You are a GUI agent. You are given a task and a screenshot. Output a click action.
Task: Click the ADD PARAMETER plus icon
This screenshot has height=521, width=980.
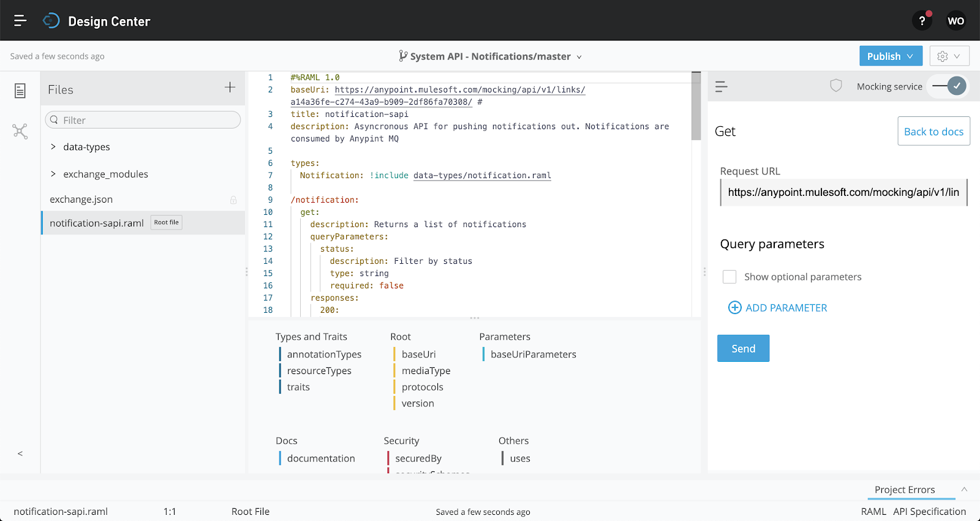pos(734,308)
